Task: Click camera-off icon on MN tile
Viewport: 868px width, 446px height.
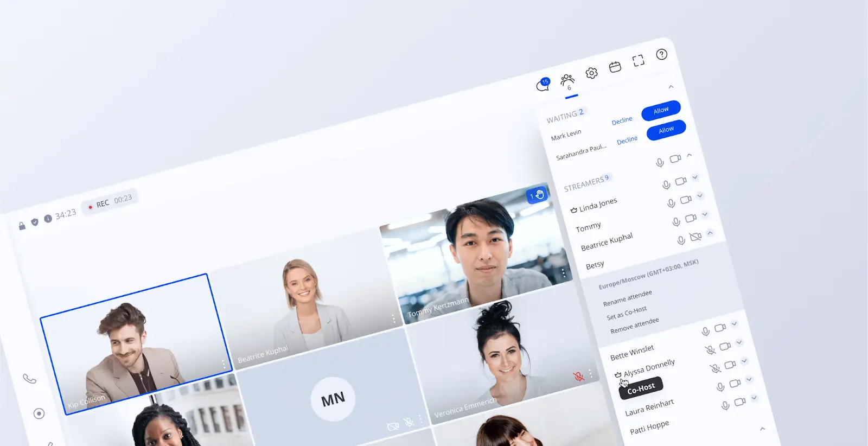Action: (393, 426)
